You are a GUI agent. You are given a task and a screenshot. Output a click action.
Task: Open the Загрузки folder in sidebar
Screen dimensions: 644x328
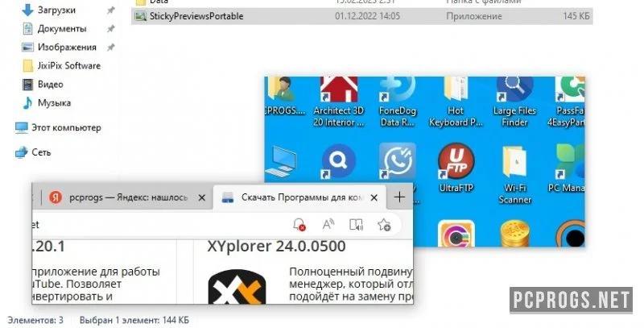[x=56, y=10]
